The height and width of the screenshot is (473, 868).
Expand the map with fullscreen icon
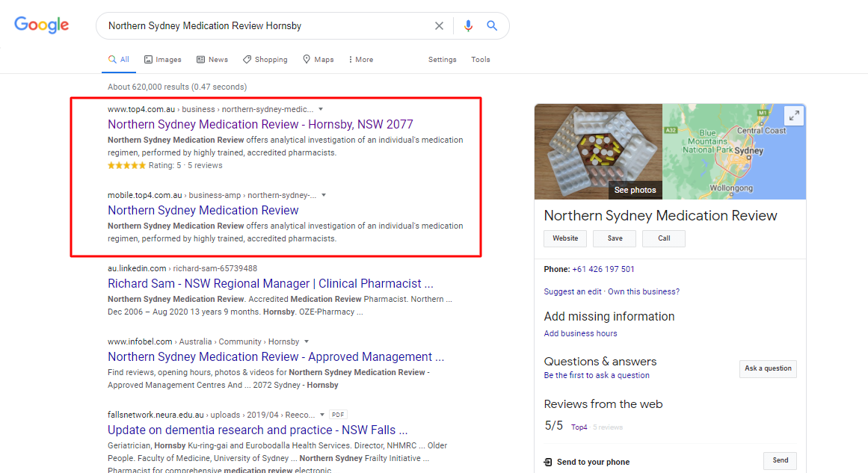pyautogui.click(x=793, y=116)
